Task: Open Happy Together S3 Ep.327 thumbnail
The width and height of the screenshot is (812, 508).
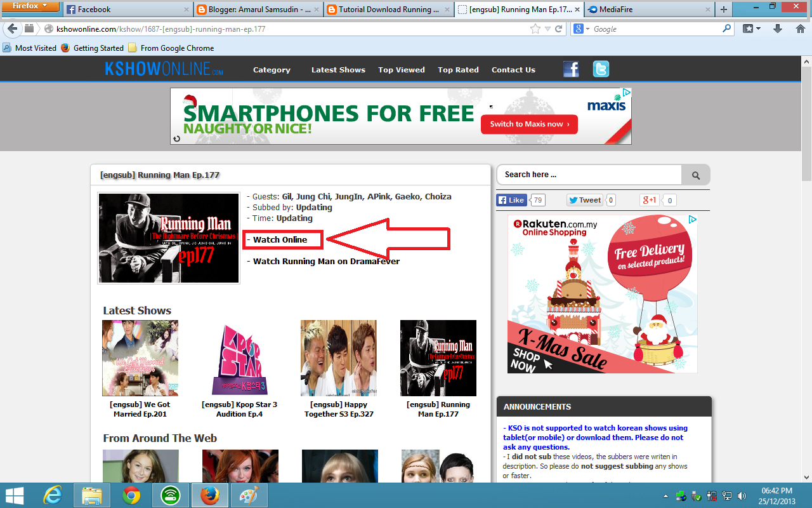Action: pyautogui.click(x=339, y=358)
